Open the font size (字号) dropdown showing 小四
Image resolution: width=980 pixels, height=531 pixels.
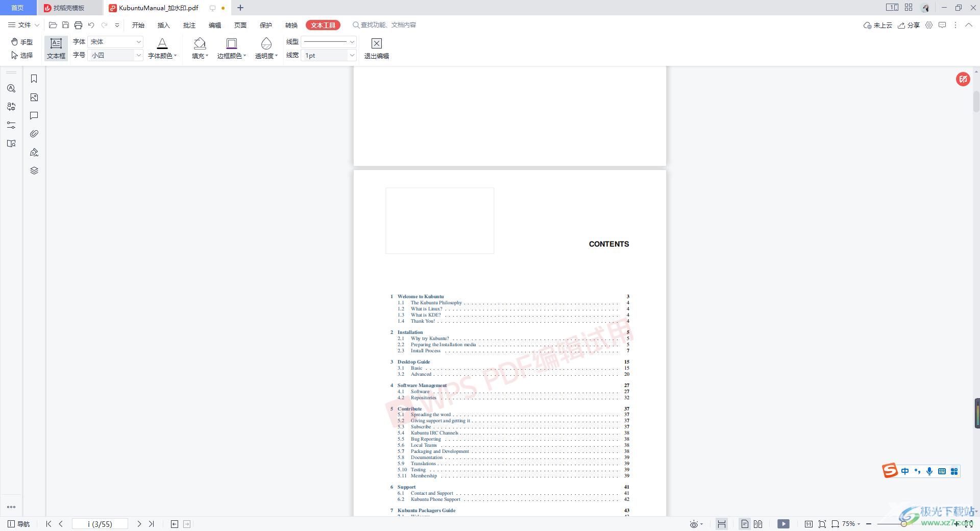[x=115, y=55]
